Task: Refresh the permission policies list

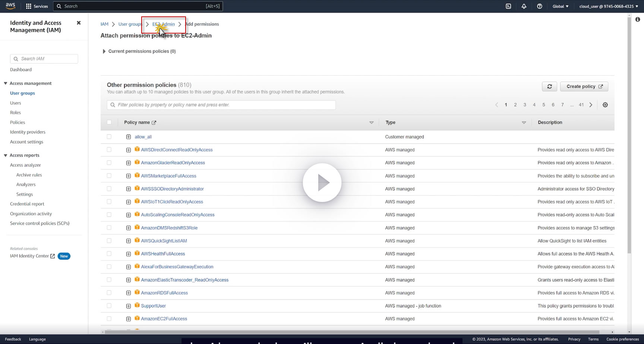Action: click(x=549, y=86)
